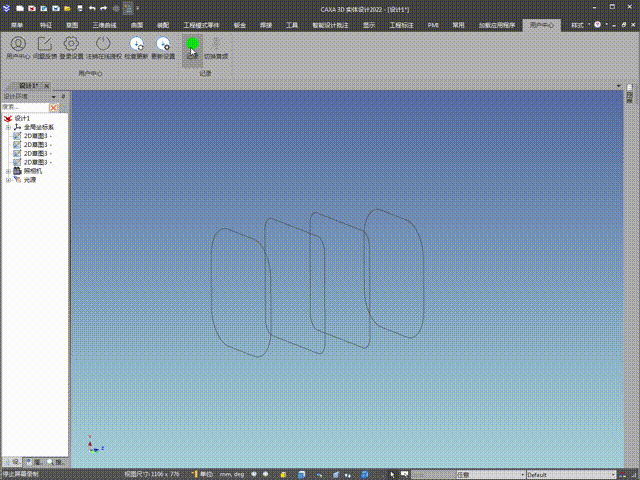Click the 问题反馈 feedback icon

45,44
